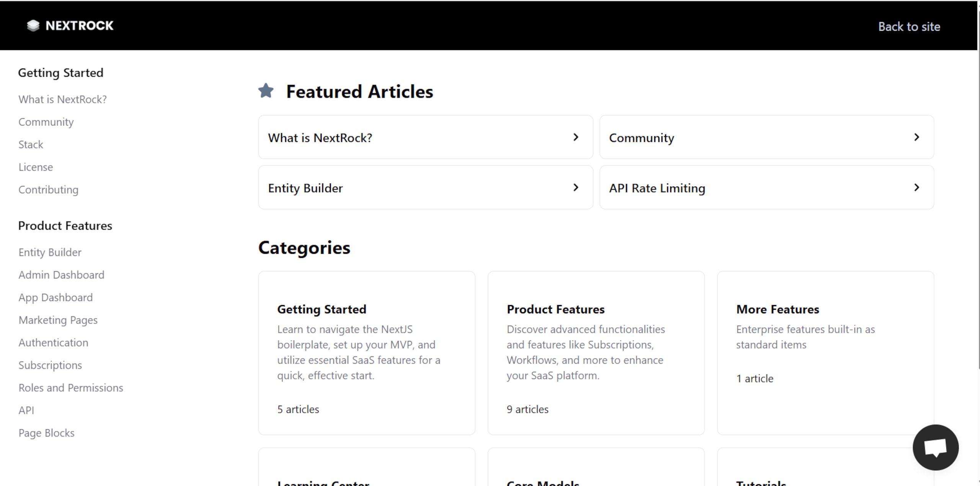Image resolution: width=980 pixels, height=486 pixels.
Task: Open Page Blocks in sidebar
Action: pos(46,433)
